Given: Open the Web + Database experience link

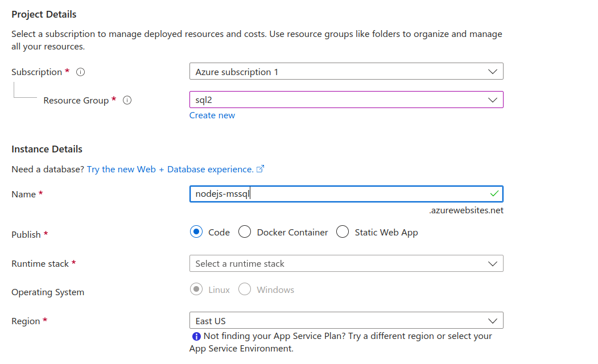Looking at the screenshot, I should tap(170, 169).
